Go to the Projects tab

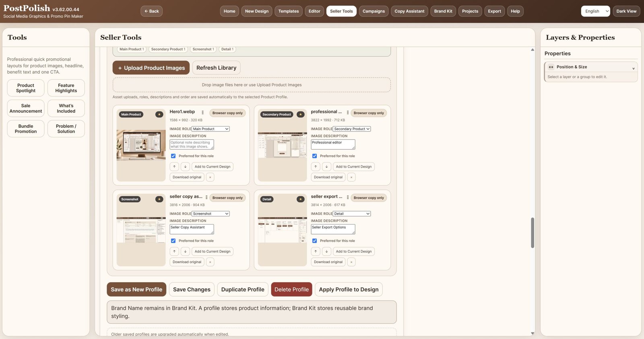[x=470, y=11]
